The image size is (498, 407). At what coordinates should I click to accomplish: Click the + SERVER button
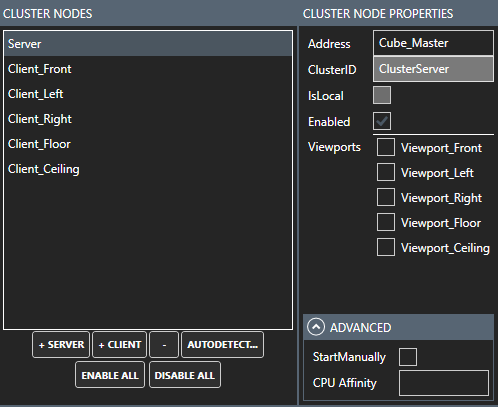tap(61, 345)
